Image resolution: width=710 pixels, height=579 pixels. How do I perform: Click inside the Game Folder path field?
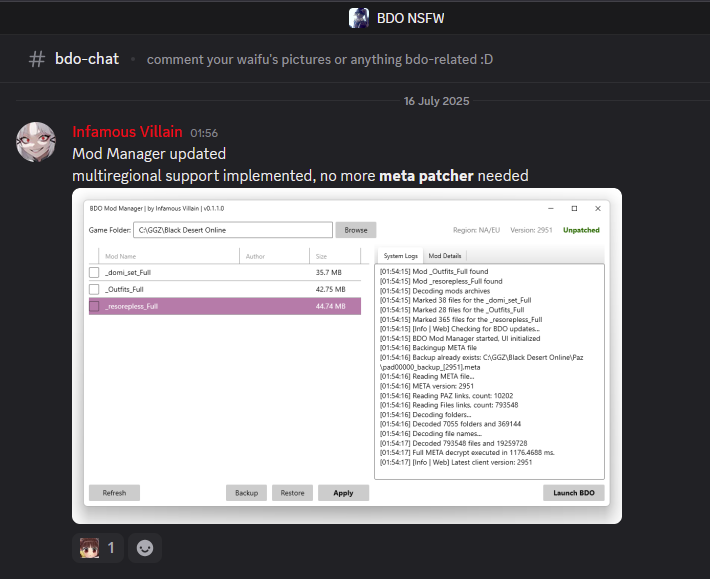(x=232, y=230)
